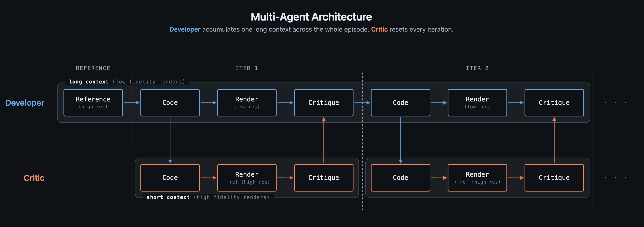Click Developer's Code box under ITER 2
The image size is (644, 227).
point(400,103)
